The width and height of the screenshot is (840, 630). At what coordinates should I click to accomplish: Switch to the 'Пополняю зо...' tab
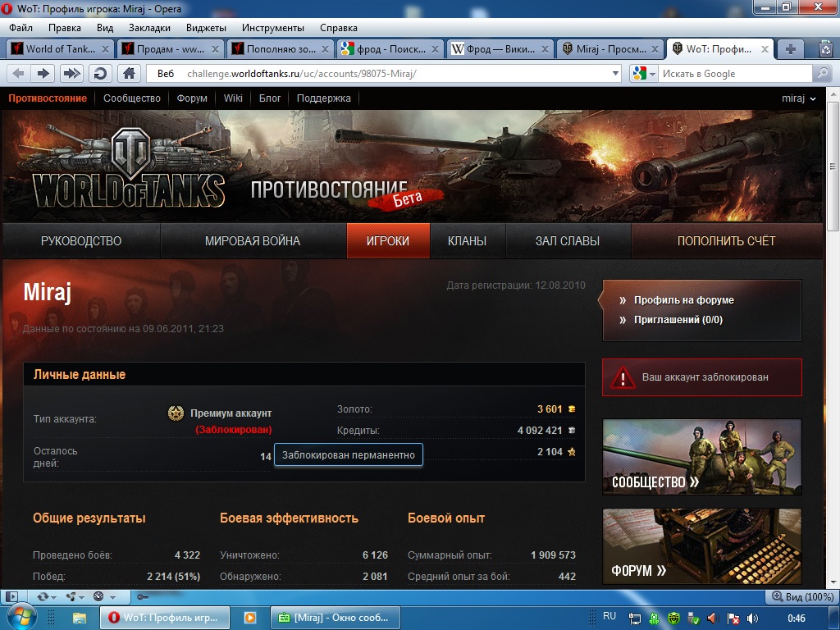pyautogui.click(x=281, y=49)
